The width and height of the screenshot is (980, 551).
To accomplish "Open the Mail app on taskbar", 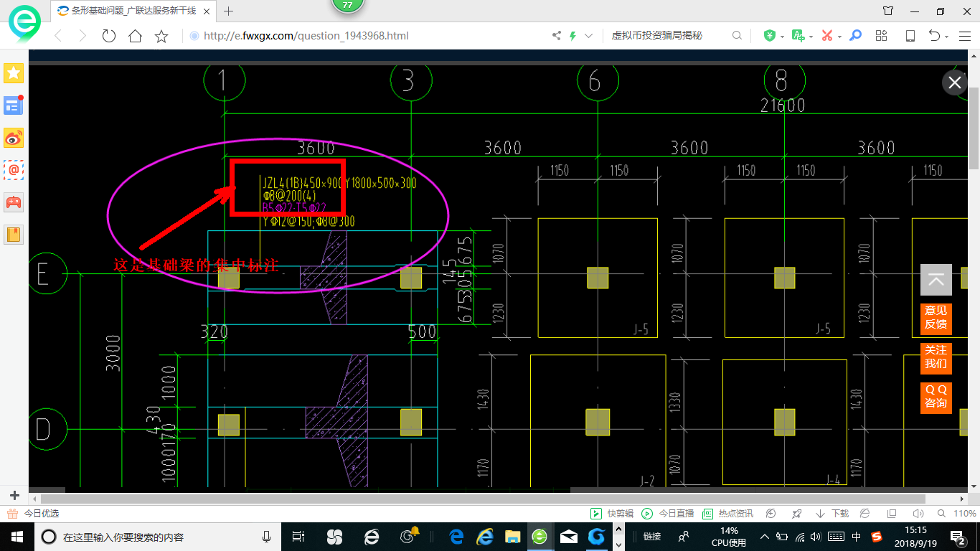I will (x=569, y=537).
